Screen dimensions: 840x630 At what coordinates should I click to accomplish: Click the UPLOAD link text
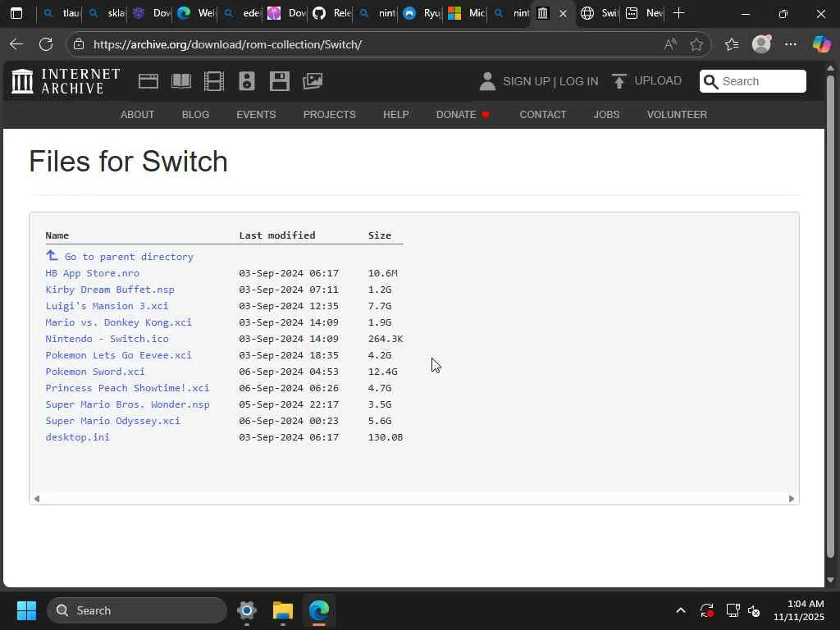pyautogui.click(x=658, y=81)
